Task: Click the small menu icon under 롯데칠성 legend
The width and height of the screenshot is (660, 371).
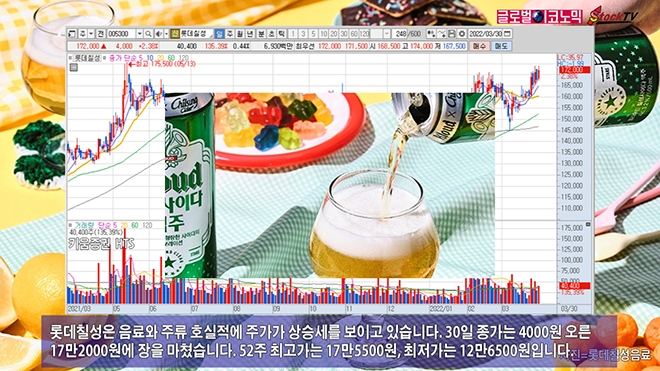Action: [74, 67]
